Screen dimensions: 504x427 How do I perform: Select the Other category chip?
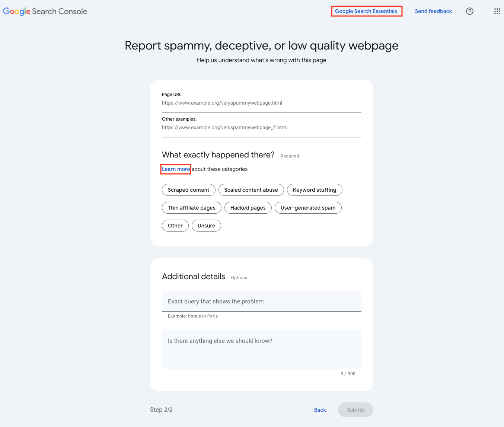(x=175, y=226)
